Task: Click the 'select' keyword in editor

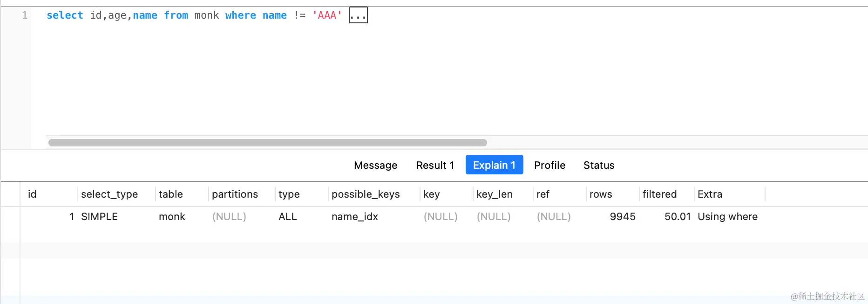Action: (65, 15)
